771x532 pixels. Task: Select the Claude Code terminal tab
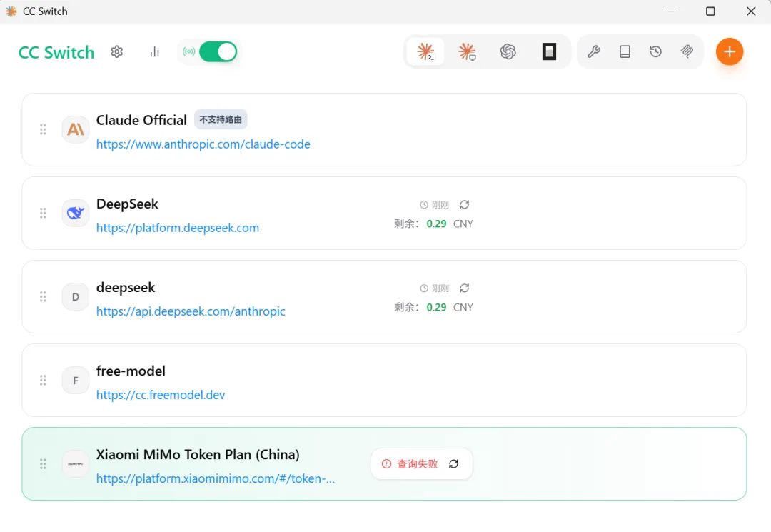coord(425,51)
